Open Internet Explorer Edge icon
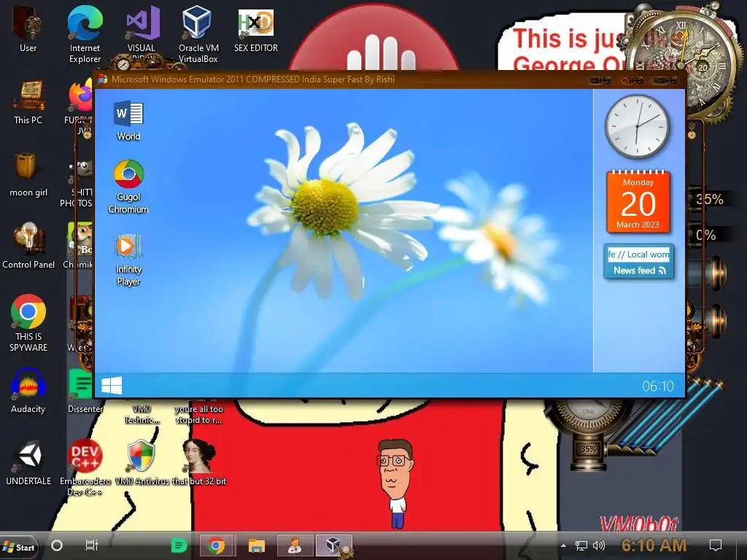747x560 pixels. [85, 34]
